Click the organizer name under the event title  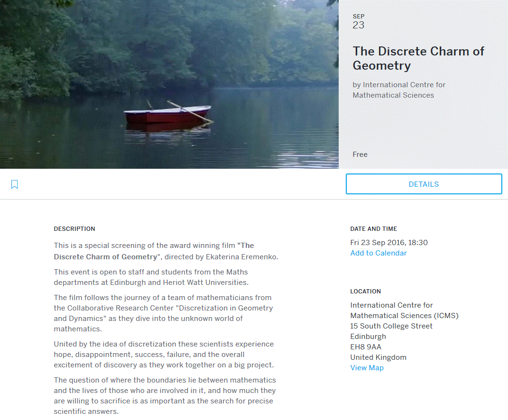(x=399, y=90)
